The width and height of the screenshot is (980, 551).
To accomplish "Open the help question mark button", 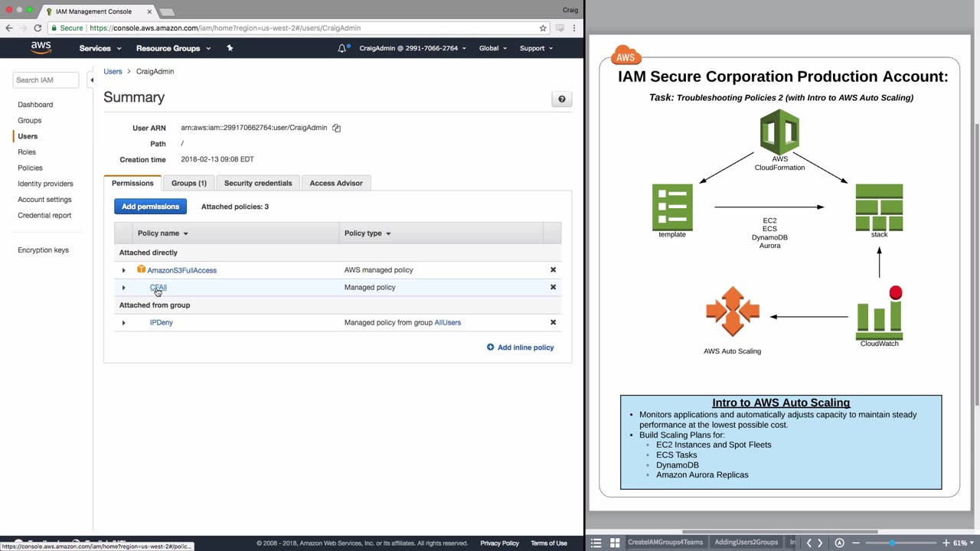I will coord(561,99).
